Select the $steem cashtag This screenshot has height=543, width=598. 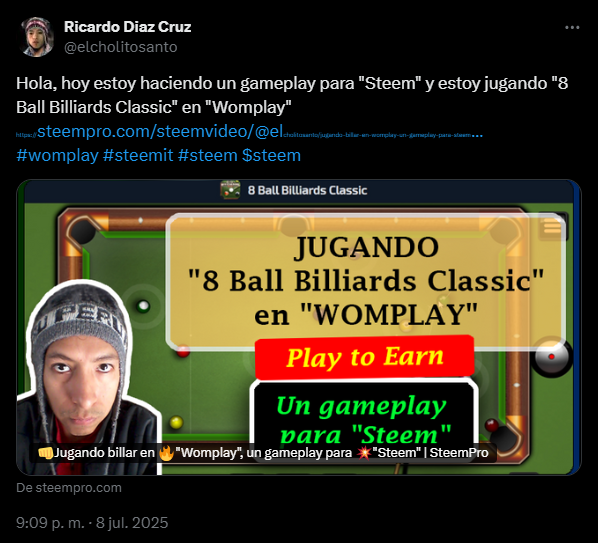271,156
